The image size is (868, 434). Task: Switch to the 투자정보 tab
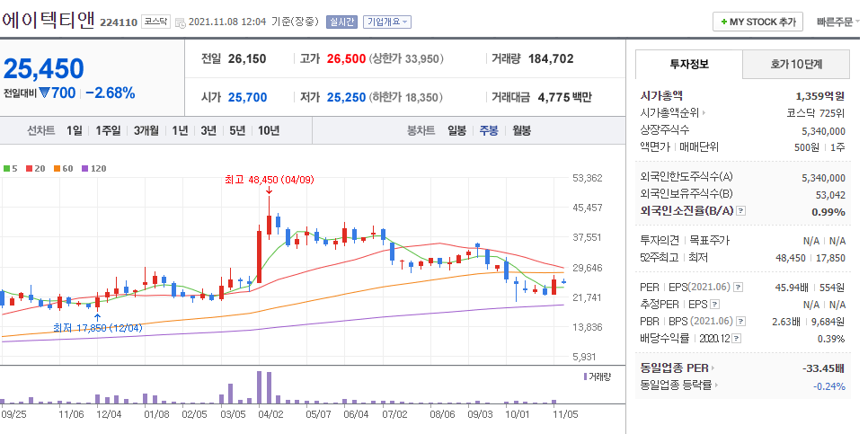(x=688, y=64)
